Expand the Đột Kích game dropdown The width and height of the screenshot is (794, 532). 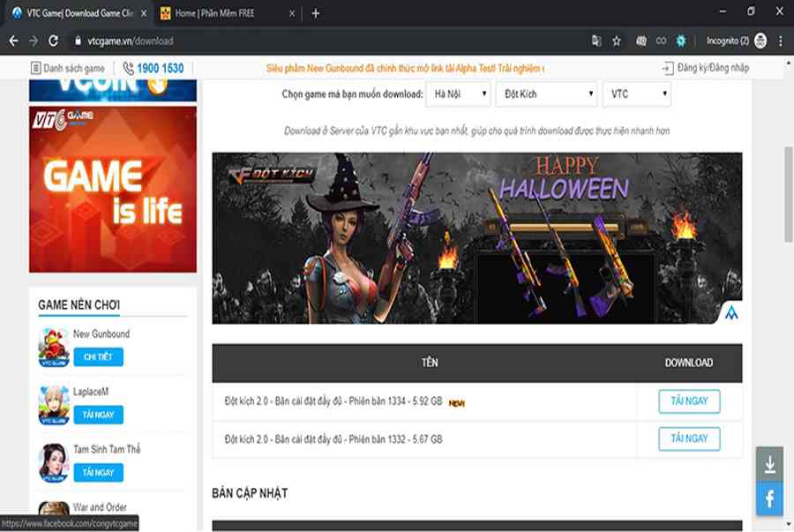[x=547, y=94]
